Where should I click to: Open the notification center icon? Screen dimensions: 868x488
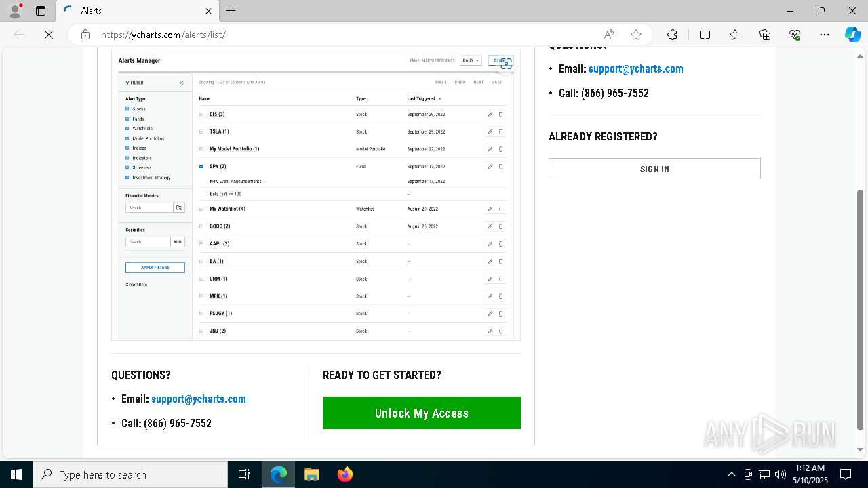coord(846,474)
